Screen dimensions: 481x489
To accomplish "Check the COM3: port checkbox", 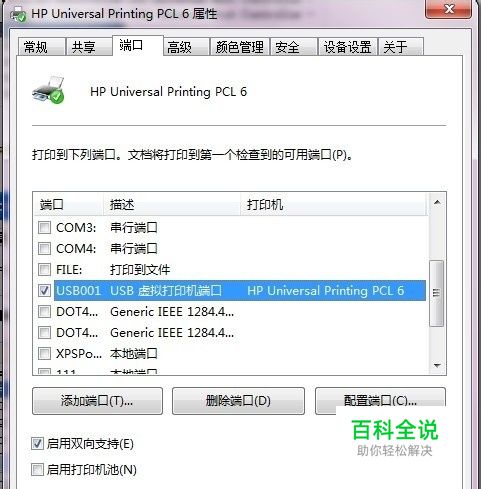I will [44, 228].
